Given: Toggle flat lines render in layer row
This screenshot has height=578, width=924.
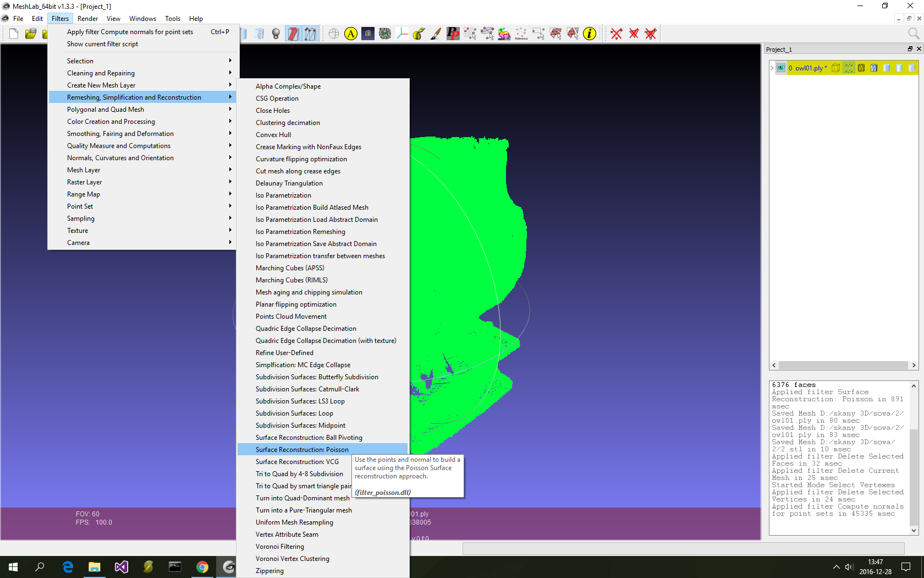Looking at the screenshot, I should click(x=887, y=68).
